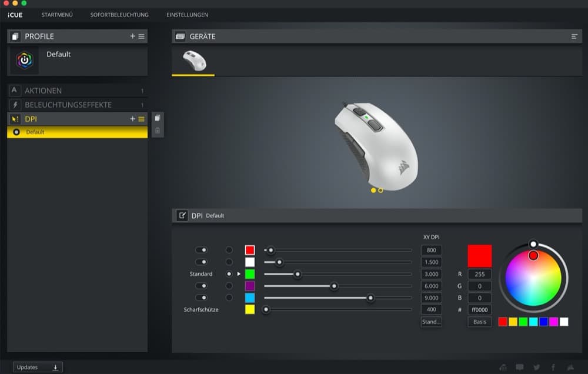Open the Profile list menu icon

tap(141, 36)
